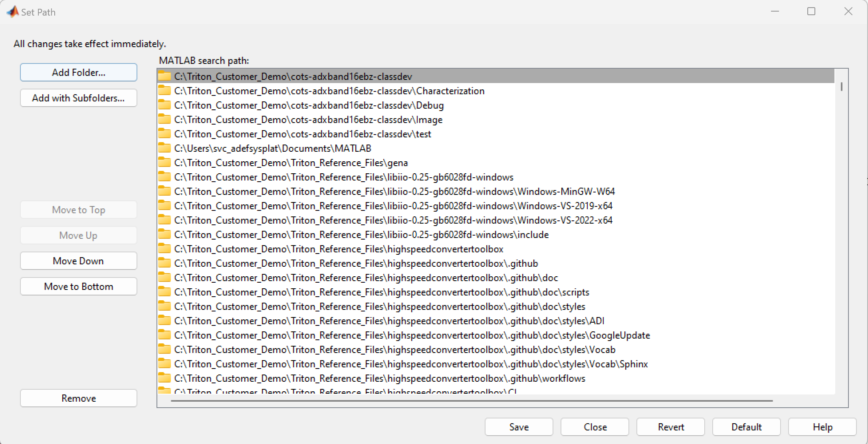Click Add with Subfolders... button
868x444 pixels.
79,98
